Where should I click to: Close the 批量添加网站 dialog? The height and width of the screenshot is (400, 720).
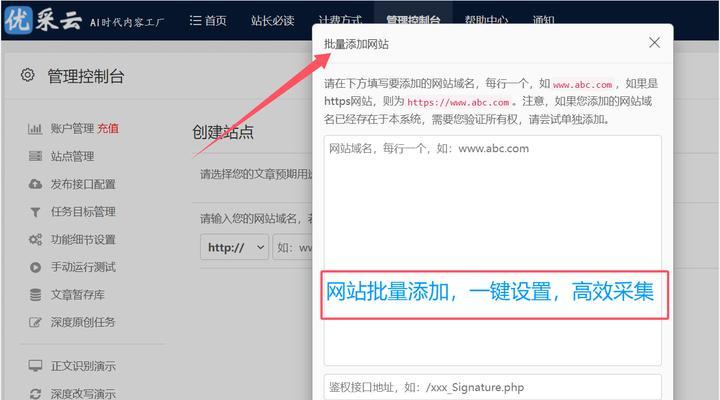654,43
